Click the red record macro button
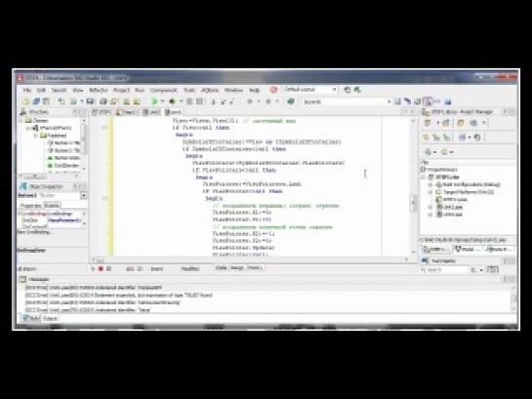Viewport: 532px width, 399px height. [x=101, y=269]
